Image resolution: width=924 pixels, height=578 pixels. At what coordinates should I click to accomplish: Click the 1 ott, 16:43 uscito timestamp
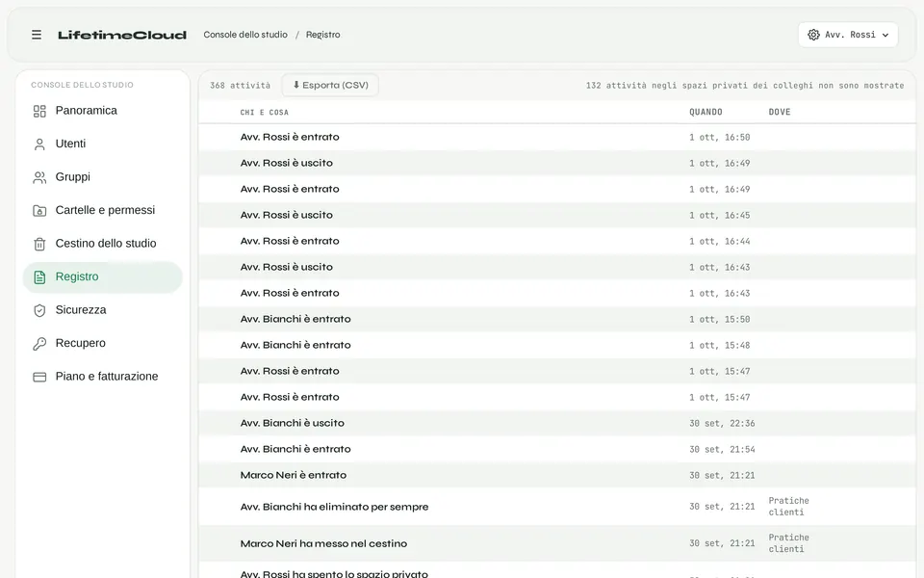(720, 267)
